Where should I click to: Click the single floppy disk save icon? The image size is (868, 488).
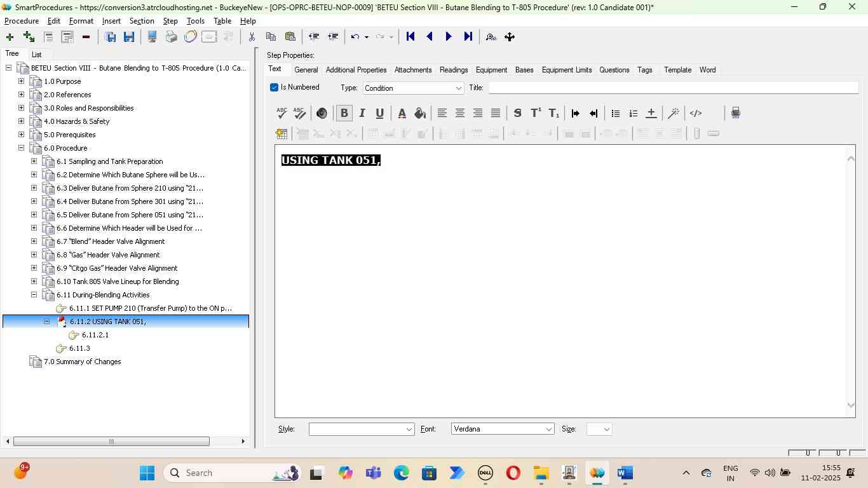pyautogui.click(x=129, y=37)
